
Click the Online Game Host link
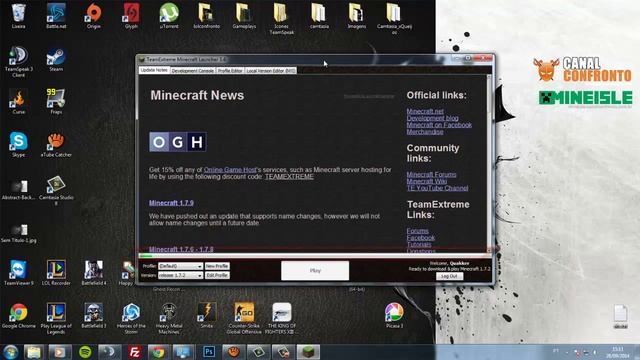230,169
